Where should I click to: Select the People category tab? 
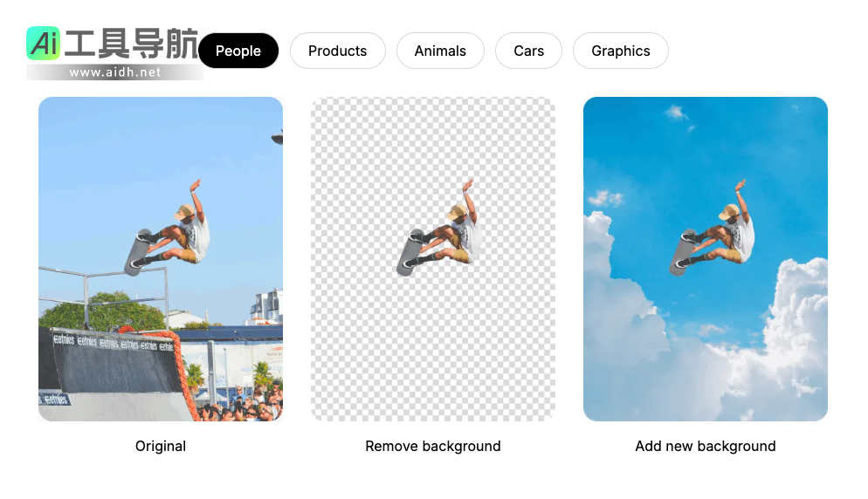coord(238,51)
